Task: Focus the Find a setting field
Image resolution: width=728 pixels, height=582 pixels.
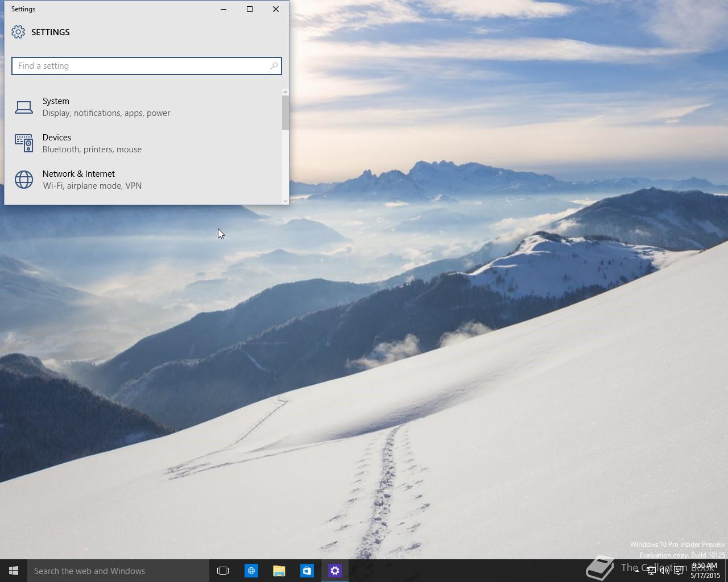Action: [x=146, y=66]
